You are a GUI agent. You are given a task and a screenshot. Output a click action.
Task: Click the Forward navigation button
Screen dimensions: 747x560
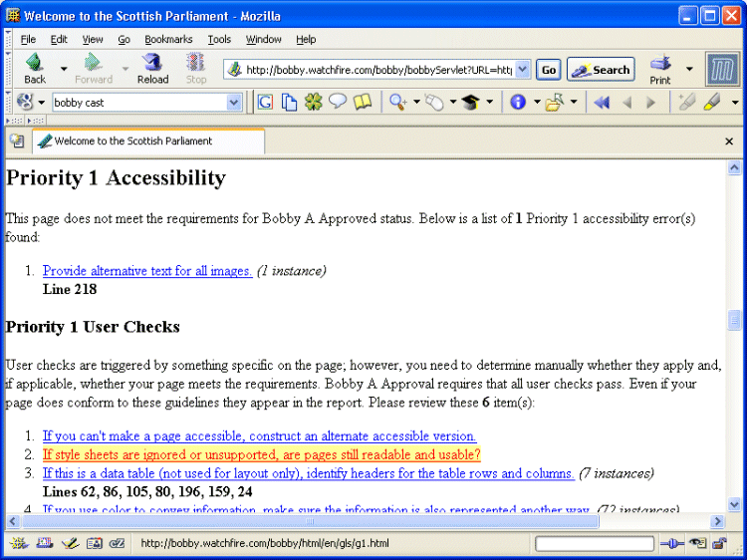[94, 69]
